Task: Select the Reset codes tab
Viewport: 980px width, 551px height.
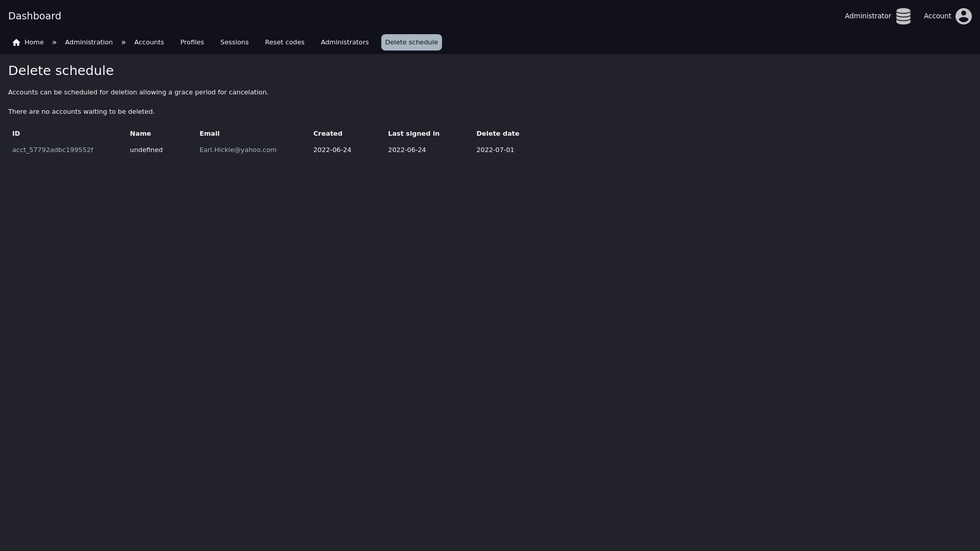Action: (x=284, y=42)
